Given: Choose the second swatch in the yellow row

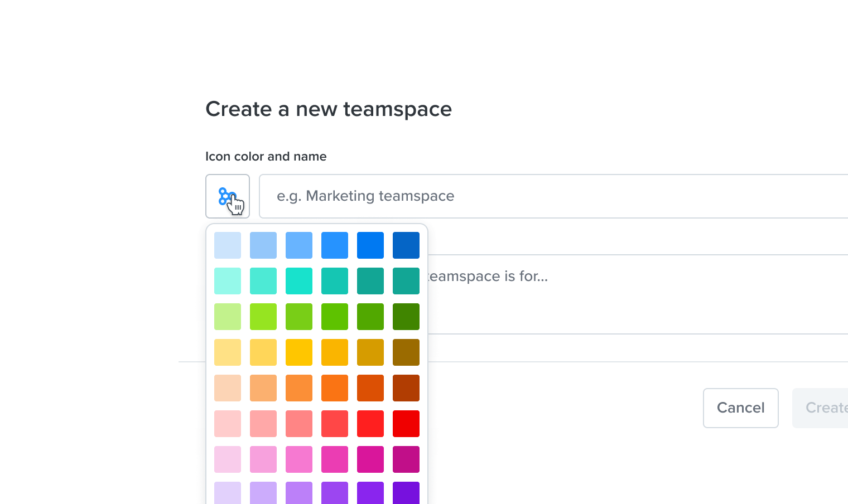Looking at the screenshot, I should pyautogui.click(x=263, y=352).
